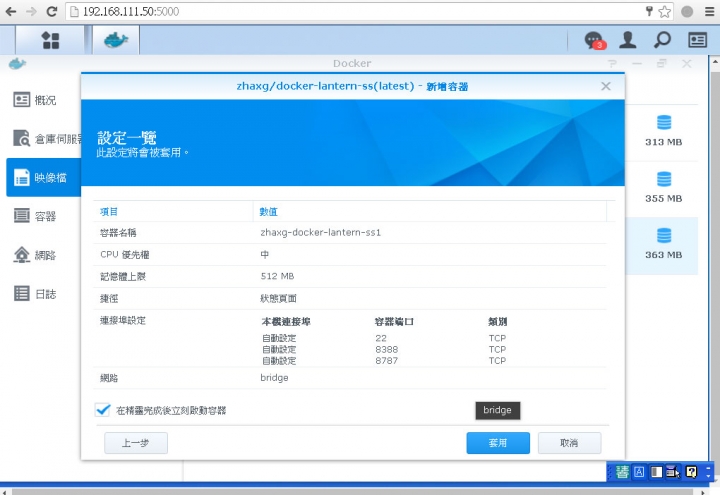The image size is (720, 495).
Task: Click the vertical scrollbar up arrow
Action: tap(715, 60)
